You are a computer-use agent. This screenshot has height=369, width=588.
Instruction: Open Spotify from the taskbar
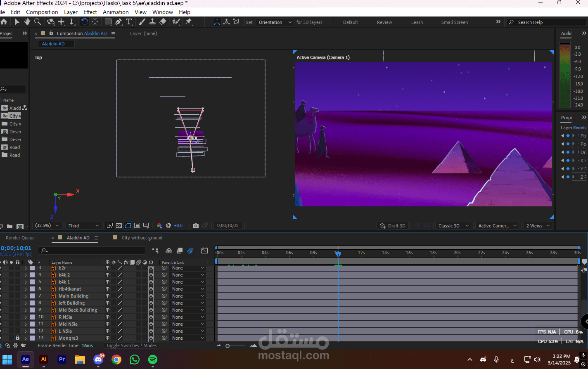tap(153, 360)
